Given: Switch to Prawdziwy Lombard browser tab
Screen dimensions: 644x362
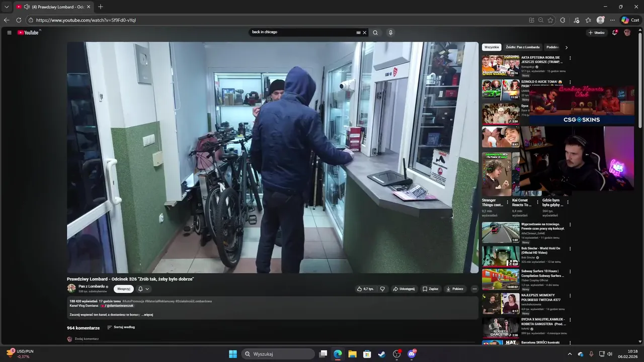Looking at the screenshot, I should click(x=53, y=7).
